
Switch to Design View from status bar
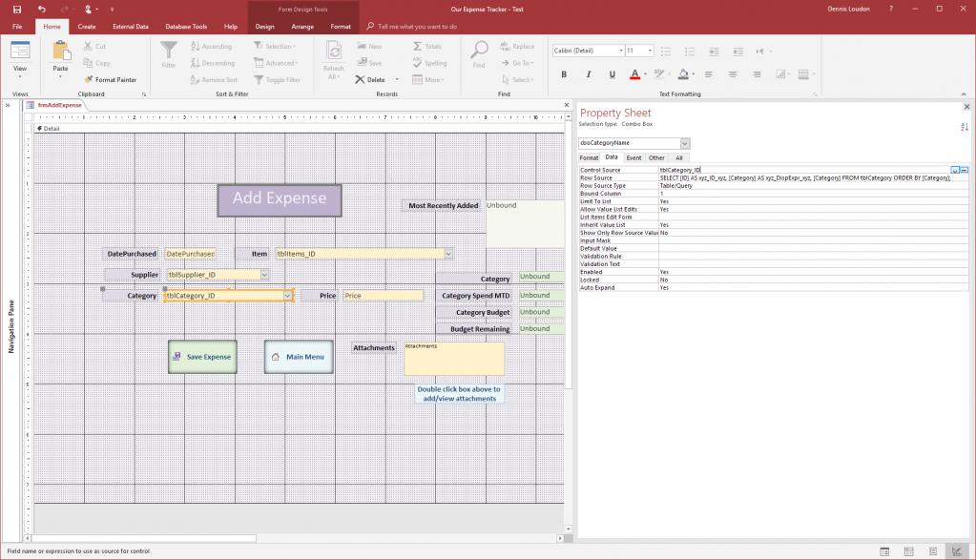click(x=956, y=551)
